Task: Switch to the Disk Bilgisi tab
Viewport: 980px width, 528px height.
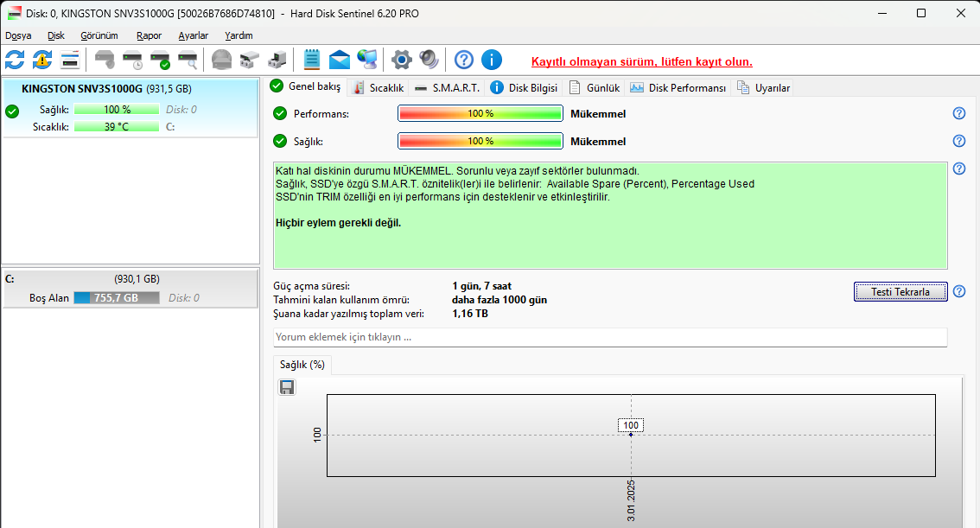Action: [524, 88]
